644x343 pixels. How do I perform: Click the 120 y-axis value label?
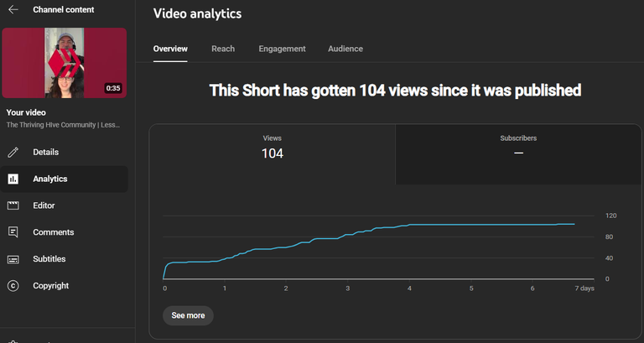point(610,216)
